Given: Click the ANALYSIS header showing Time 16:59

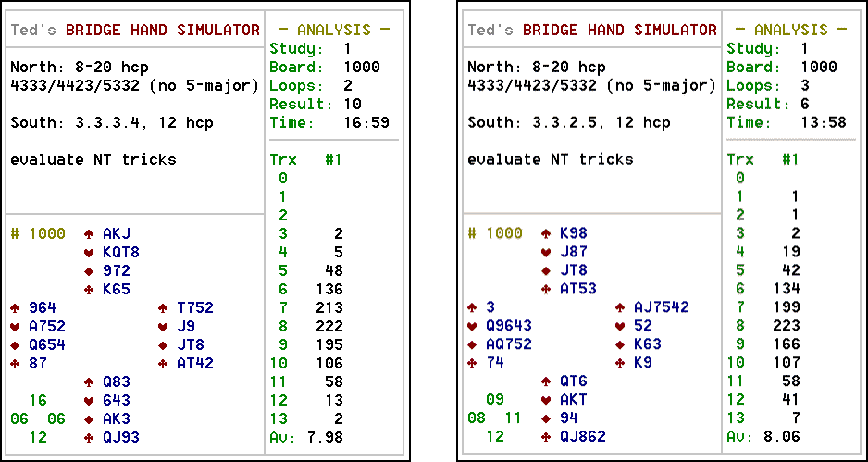Looking at the screenshot, I should coord(334,30).
